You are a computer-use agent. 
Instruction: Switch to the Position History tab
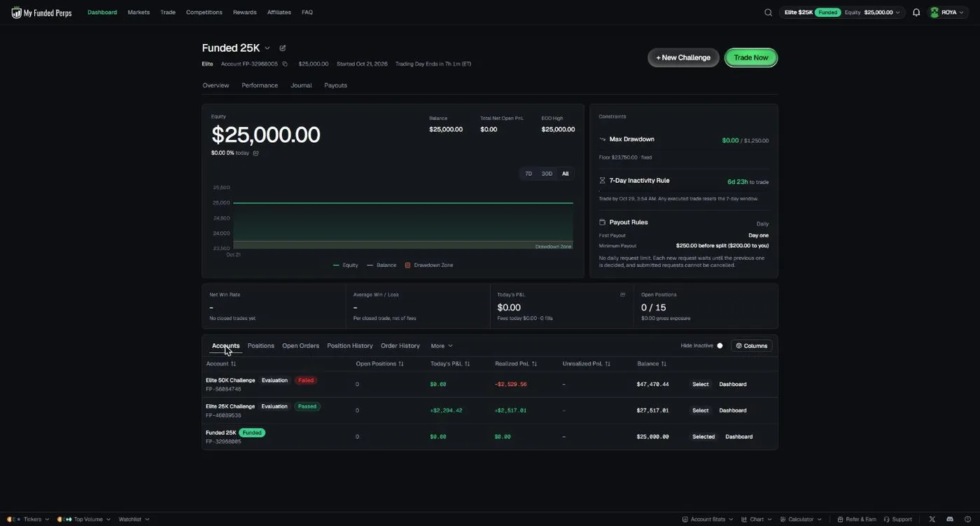[350, 346]
